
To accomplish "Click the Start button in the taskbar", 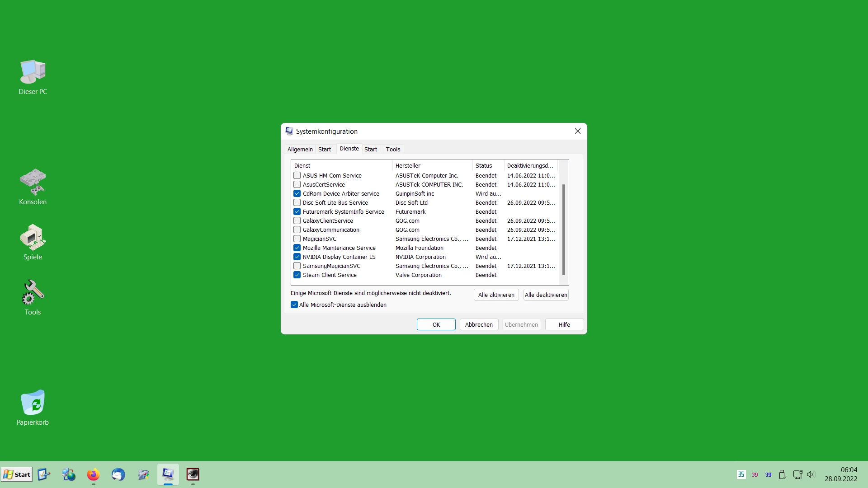I will tap(17, 474).
